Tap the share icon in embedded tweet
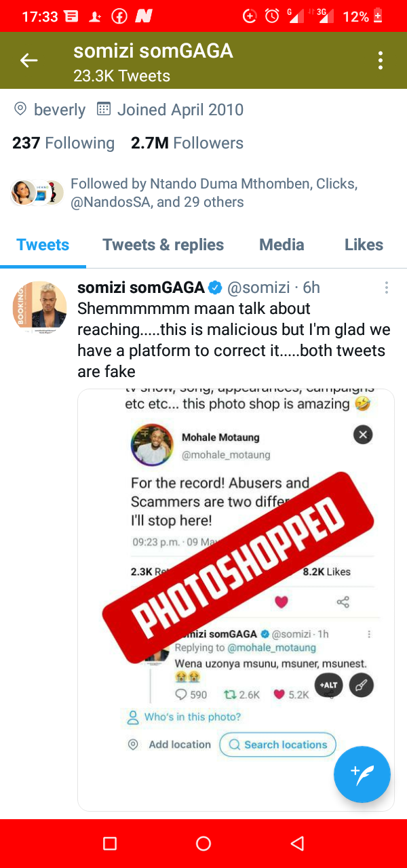The height and width of the screenshot is (868, 407). click(x=343, y=602)
